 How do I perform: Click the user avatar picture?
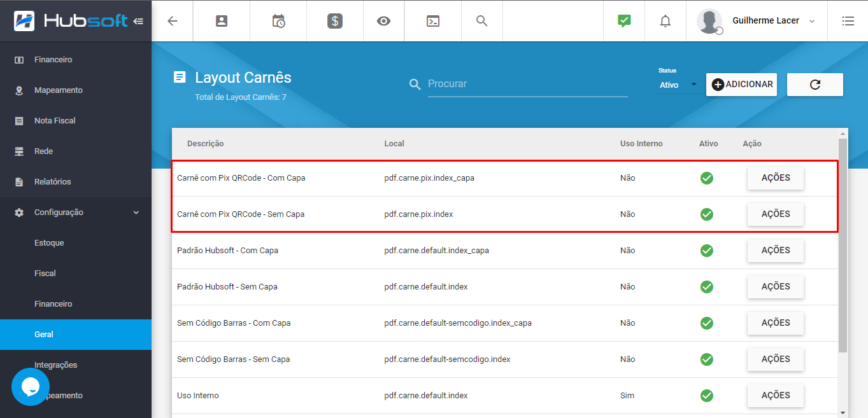709,21
